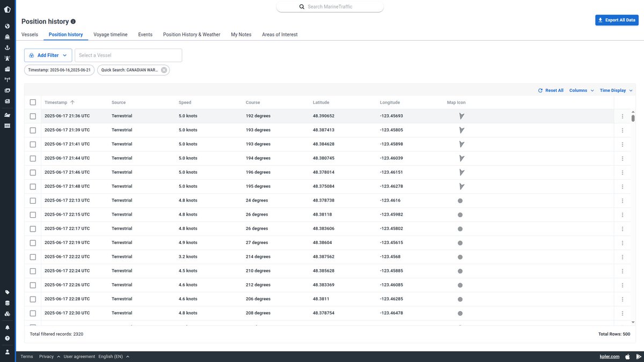
Task: Click the grey circle map icon for 22:15 row
Action: pos(460,215)
